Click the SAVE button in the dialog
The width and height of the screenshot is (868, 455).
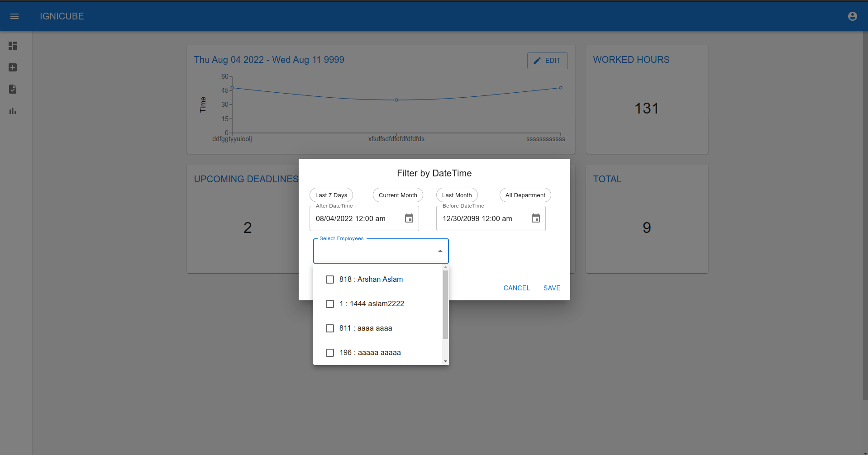[x=551, y=288]
